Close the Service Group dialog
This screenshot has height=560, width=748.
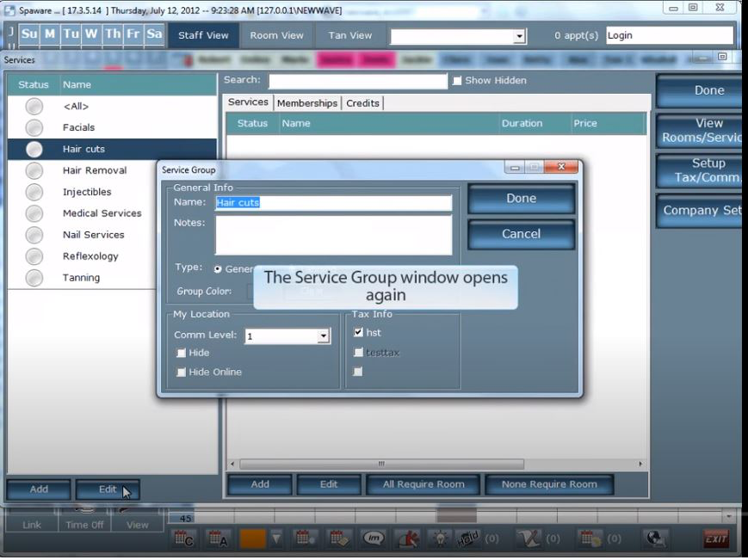(561, 167)
